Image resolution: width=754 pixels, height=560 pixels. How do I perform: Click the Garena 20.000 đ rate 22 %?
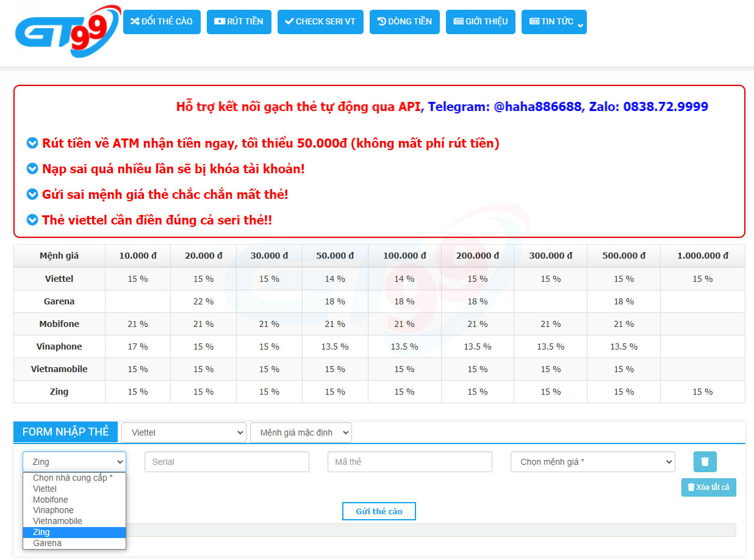pyautogui.click(x=204, y=301)
